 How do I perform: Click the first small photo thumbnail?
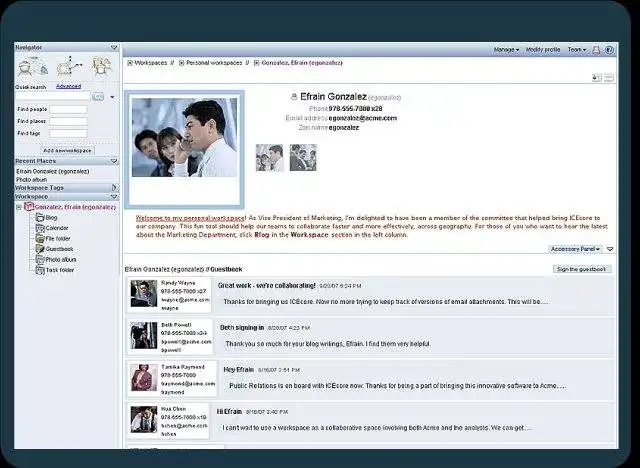pos(269,157)
